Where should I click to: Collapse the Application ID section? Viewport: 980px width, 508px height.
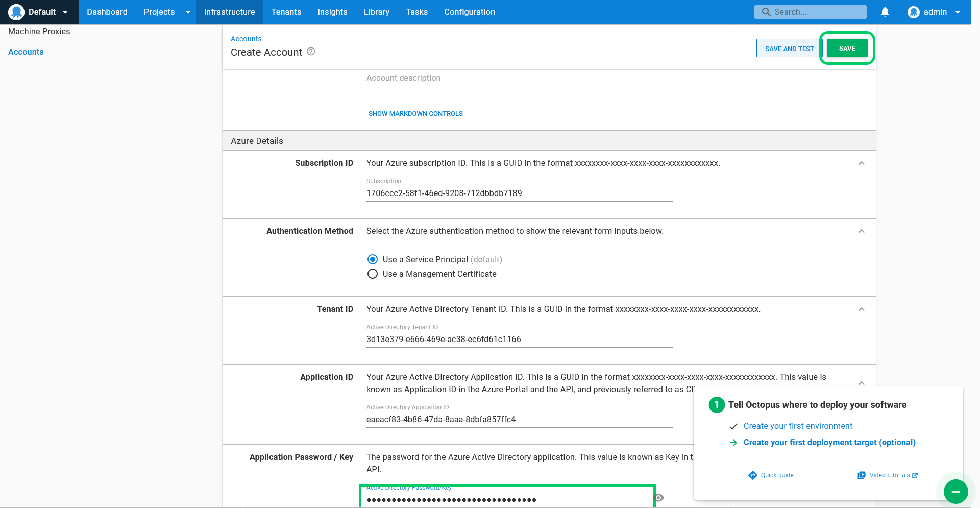tap(862, 382)
